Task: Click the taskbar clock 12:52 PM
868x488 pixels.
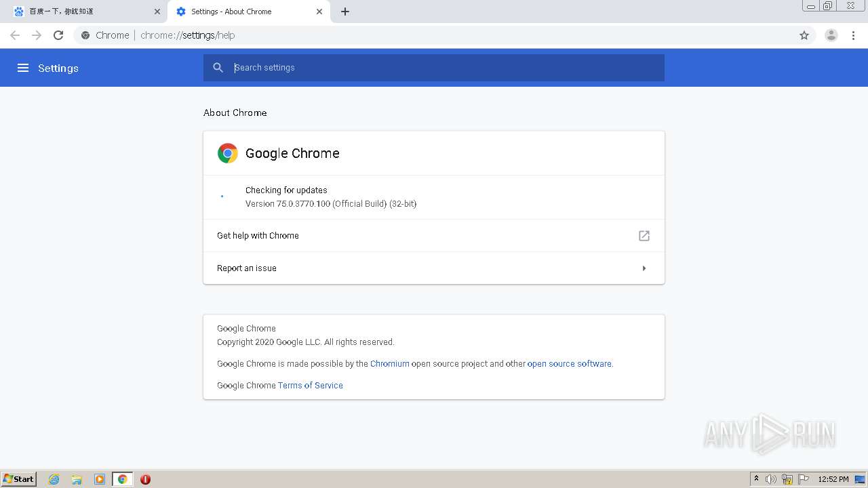Action: tap(833, 479)
